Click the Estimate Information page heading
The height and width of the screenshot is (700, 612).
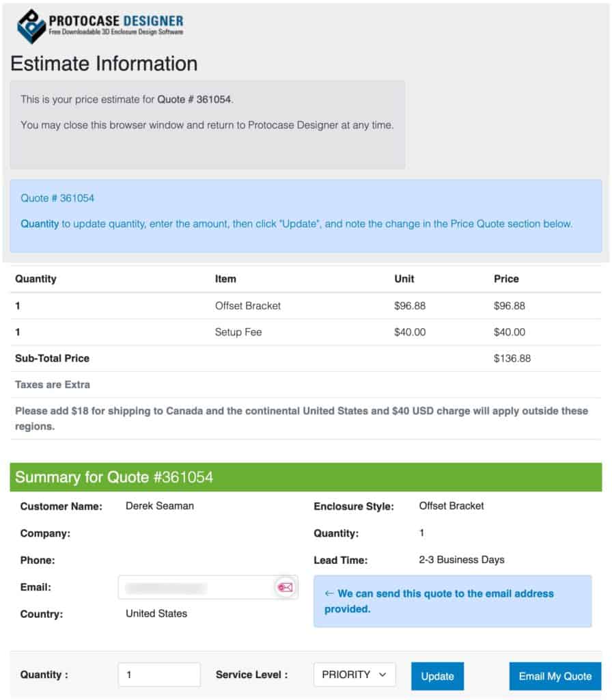click(x=104, y=64)
